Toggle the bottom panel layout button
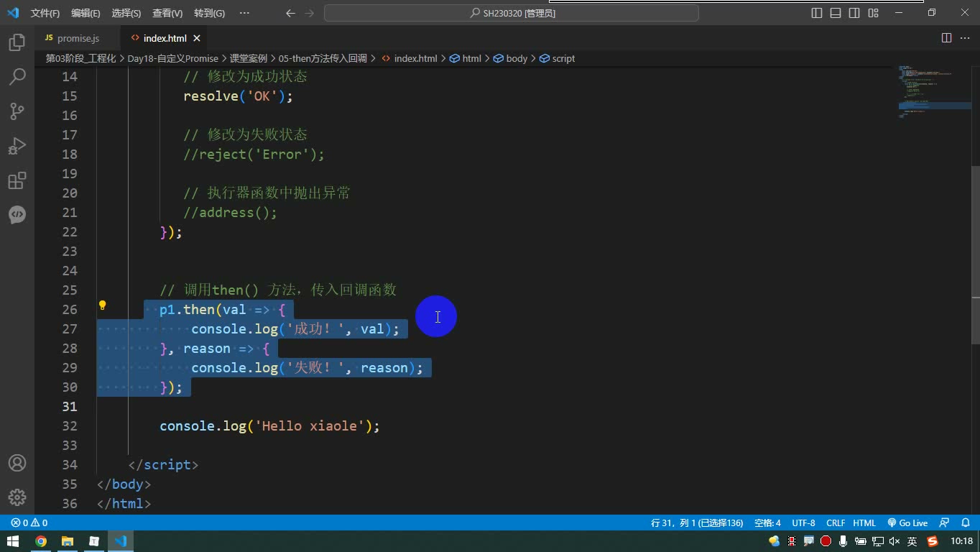This screenshot has width=980, height=552. 836,13
